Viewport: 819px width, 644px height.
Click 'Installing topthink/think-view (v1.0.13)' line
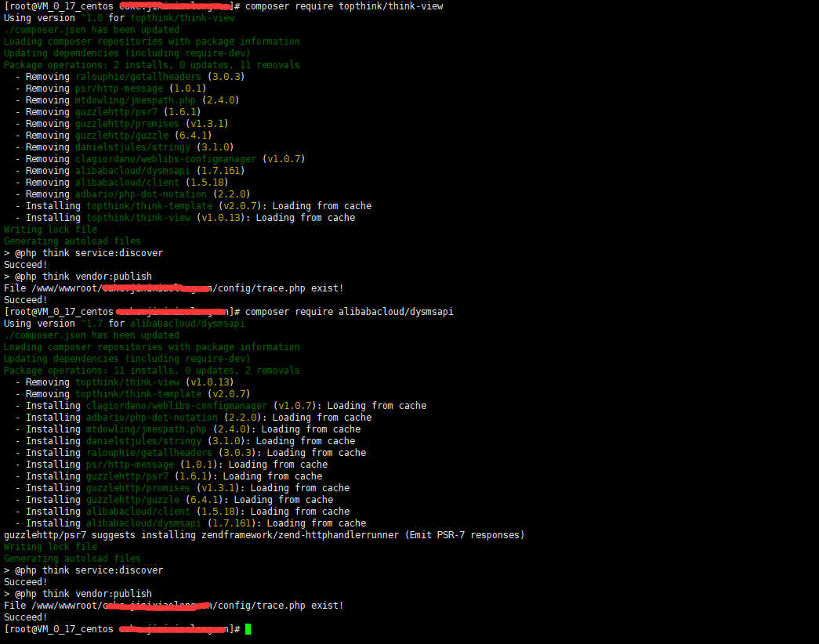(185, 218)
